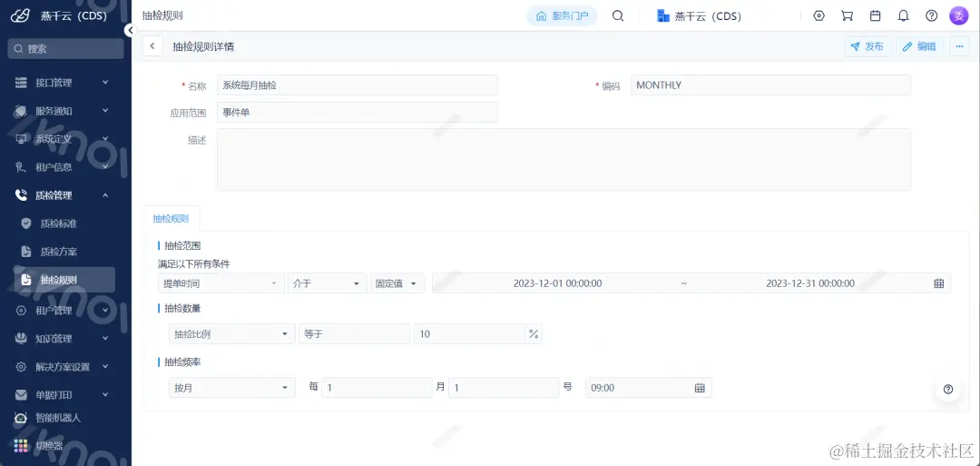
Task: Click the 编辑 edit button
Action: click(919, 46)
